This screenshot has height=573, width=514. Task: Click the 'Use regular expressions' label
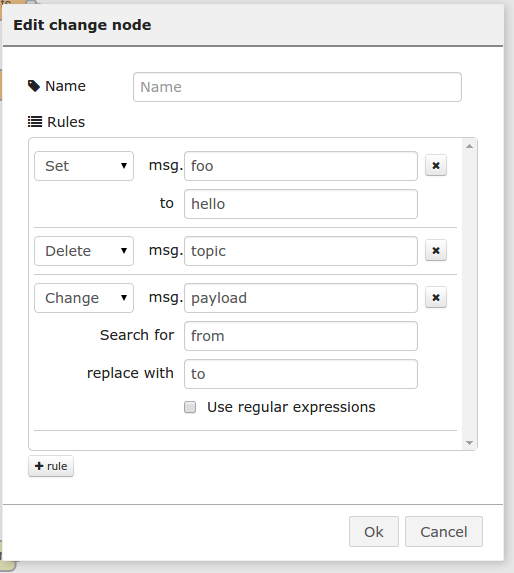291,407
